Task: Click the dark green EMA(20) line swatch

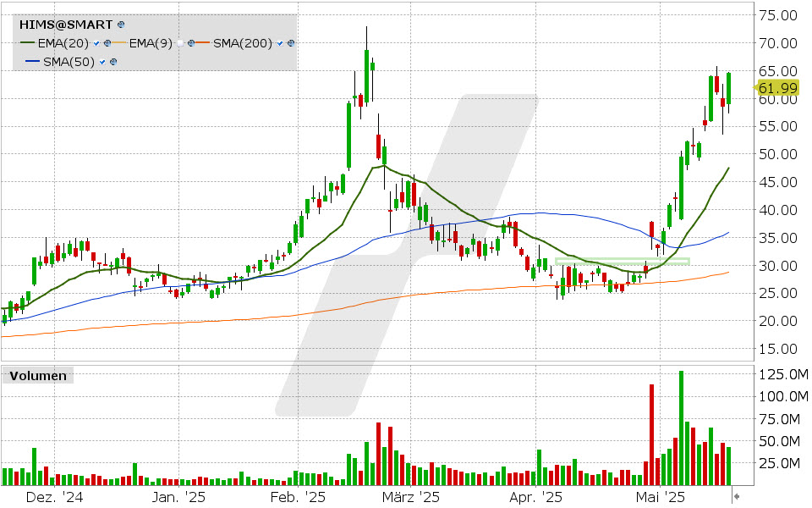Action: coord(27,42)
